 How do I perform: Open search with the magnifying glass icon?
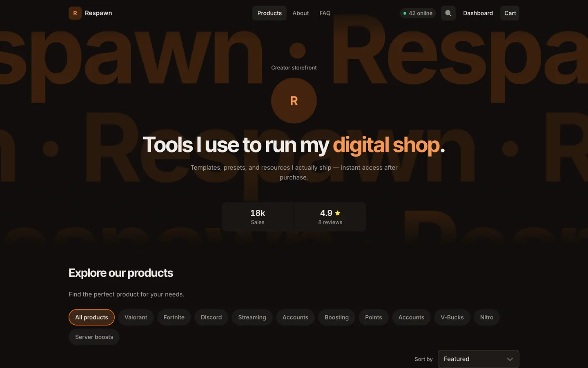pyautogui.click(x=448, y=13)
